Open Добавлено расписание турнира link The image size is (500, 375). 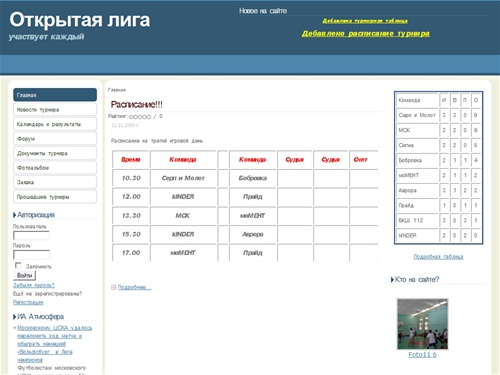366,34
